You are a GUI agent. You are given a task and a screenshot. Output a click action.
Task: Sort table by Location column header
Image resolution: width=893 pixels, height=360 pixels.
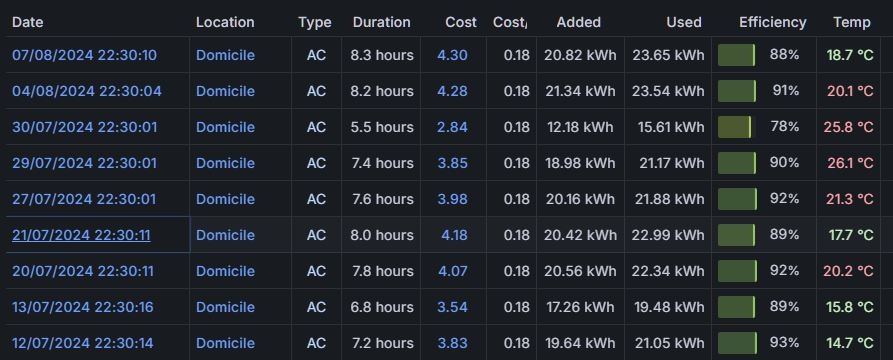(x=226, y=22)
